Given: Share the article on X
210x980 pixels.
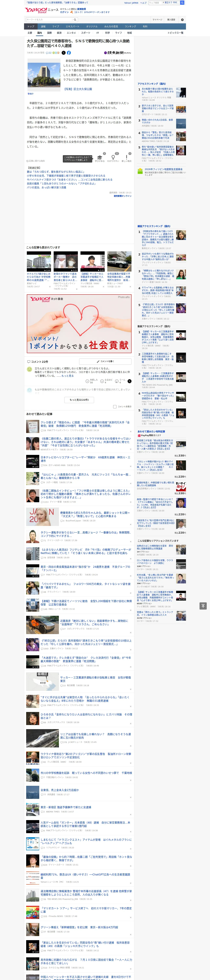Looking at the screenshot, I should coord(64,53).
